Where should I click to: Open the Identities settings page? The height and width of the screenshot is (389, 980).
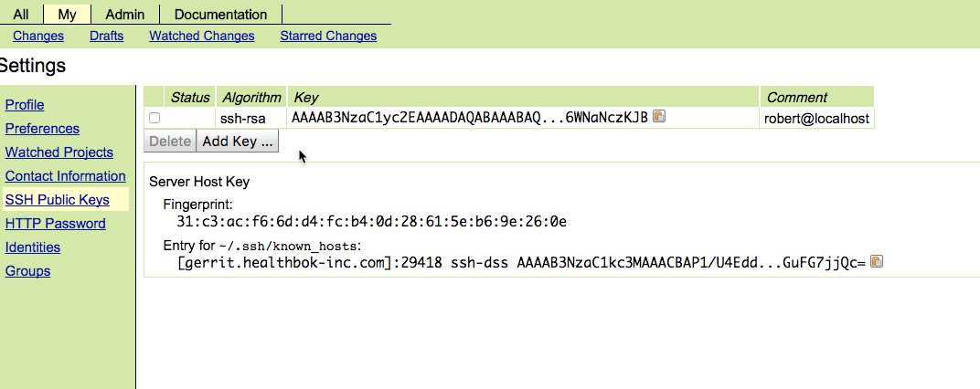(33, 247)
